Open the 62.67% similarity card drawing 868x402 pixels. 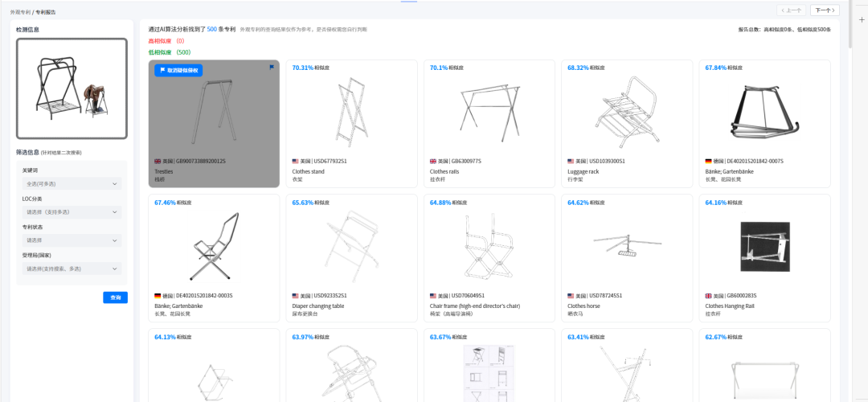tap(765, 379)
